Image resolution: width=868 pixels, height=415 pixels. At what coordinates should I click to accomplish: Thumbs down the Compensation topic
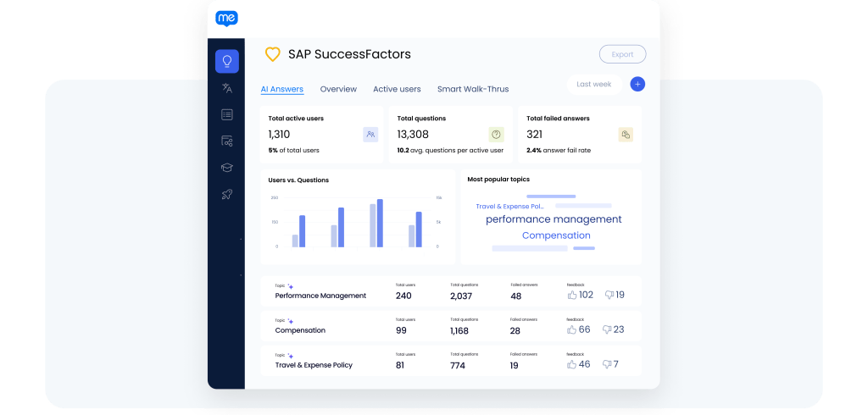tap(607, 329)
